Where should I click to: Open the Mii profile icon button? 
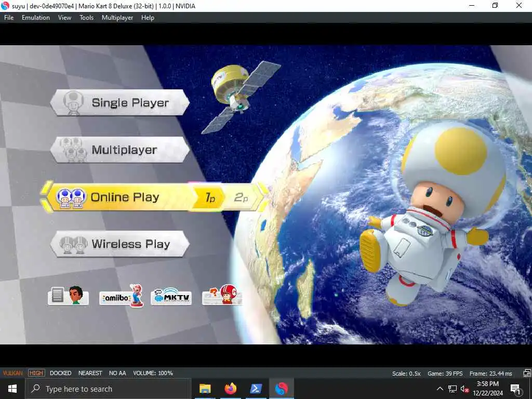coord(68,296)
